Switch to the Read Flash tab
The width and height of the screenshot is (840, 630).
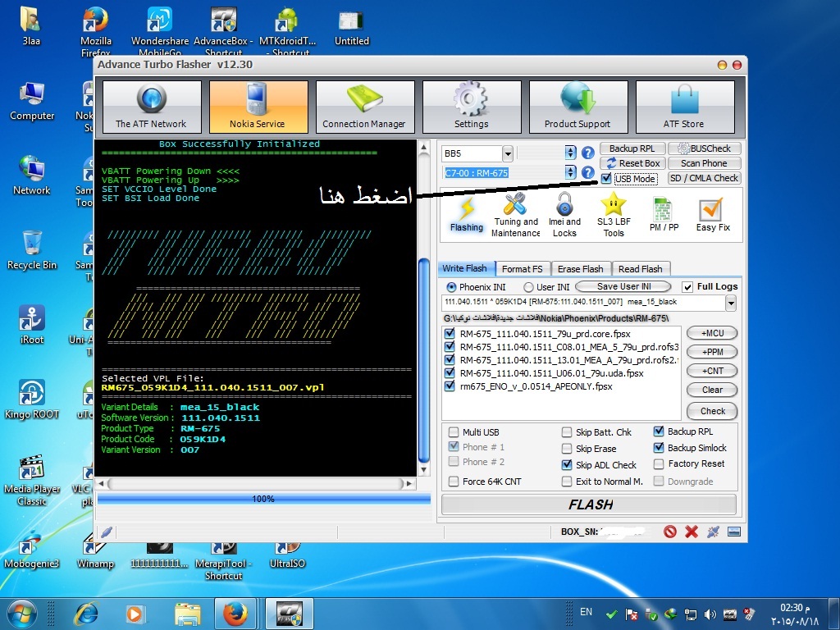[640, 269]
